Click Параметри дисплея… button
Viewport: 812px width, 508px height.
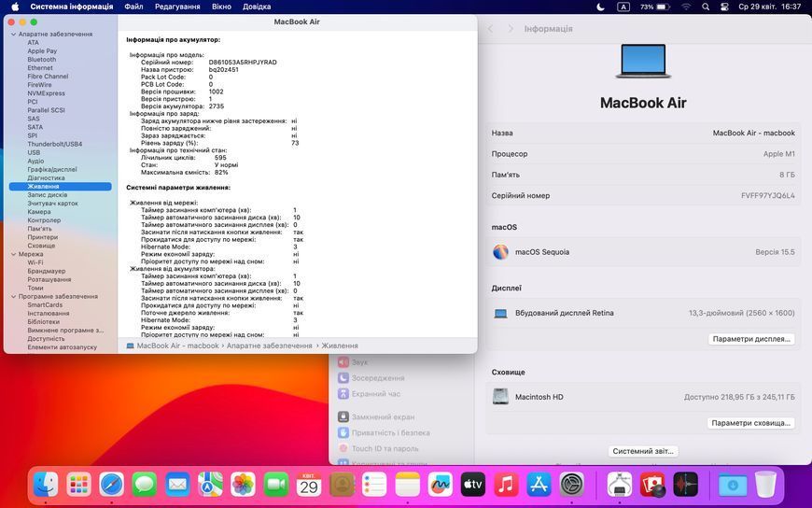click(x=751, y=339)
